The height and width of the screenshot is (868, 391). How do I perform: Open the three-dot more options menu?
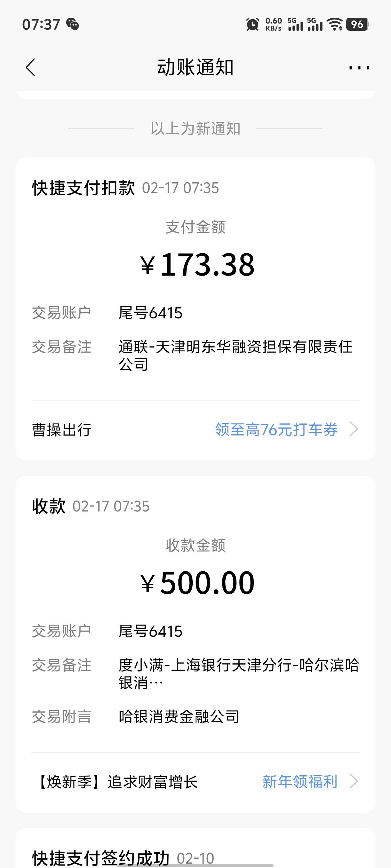tap(359, 68)
